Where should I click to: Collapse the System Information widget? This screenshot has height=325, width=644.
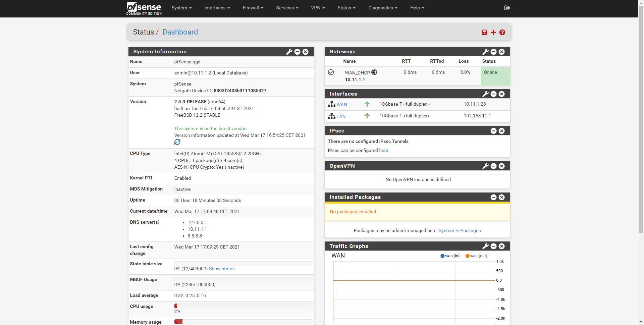(298, 52)
